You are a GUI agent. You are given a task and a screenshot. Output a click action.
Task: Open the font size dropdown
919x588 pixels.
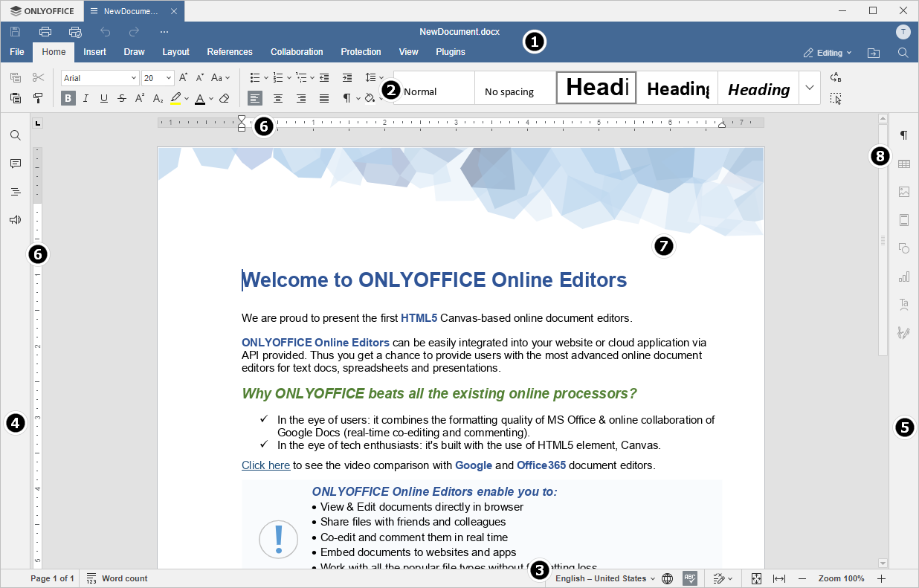[x=168, y=77]
